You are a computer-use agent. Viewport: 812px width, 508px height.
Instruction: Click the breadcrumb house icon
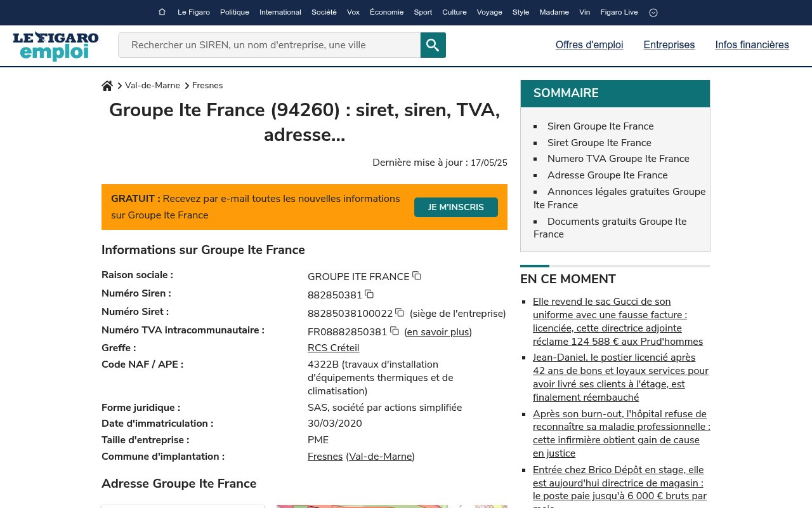tap(107, 86)
